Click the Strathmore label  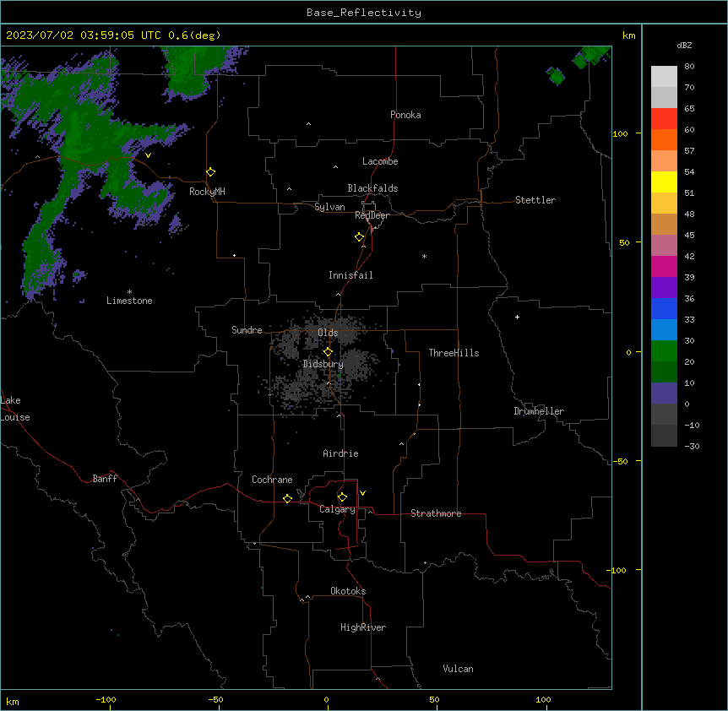tap(436, 513)
